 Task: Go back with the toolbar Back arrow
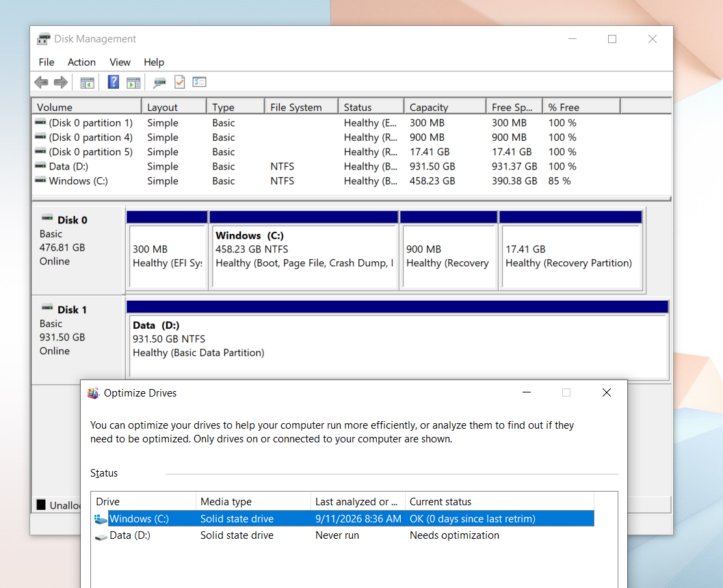pyautogui.click(x=41, y=83)
